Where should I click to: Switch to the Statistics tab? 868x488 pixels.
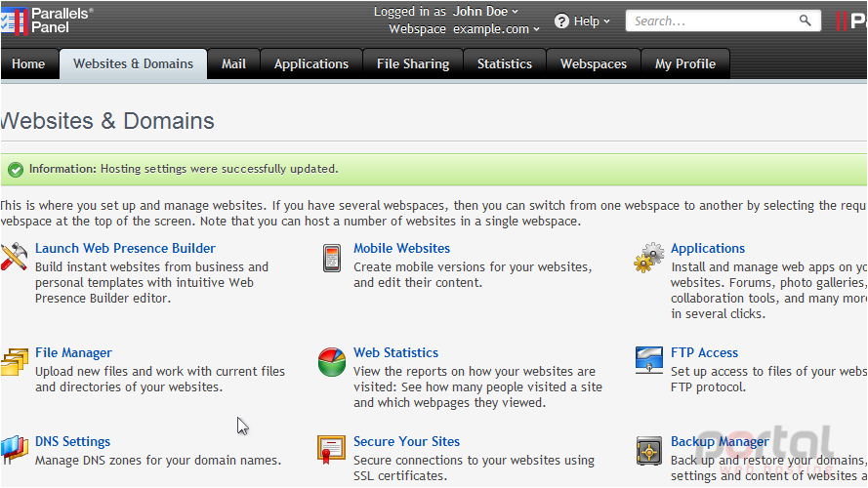tap(505, 63)
